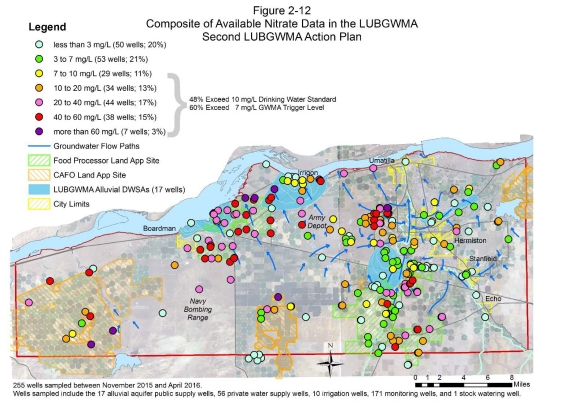
Task: Click the orange '10 to 20 mg/L' legend circle
Action: point(39,88)
